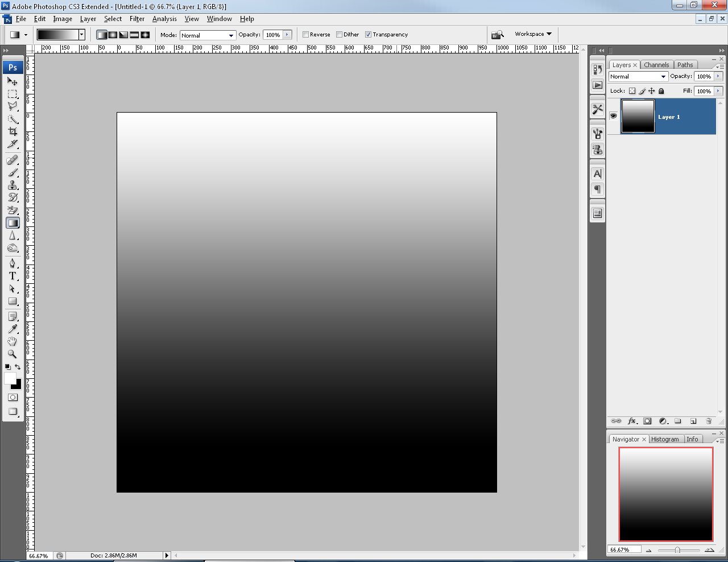
Task: Open the status bar info arrow menu
Action: point(167,555)
